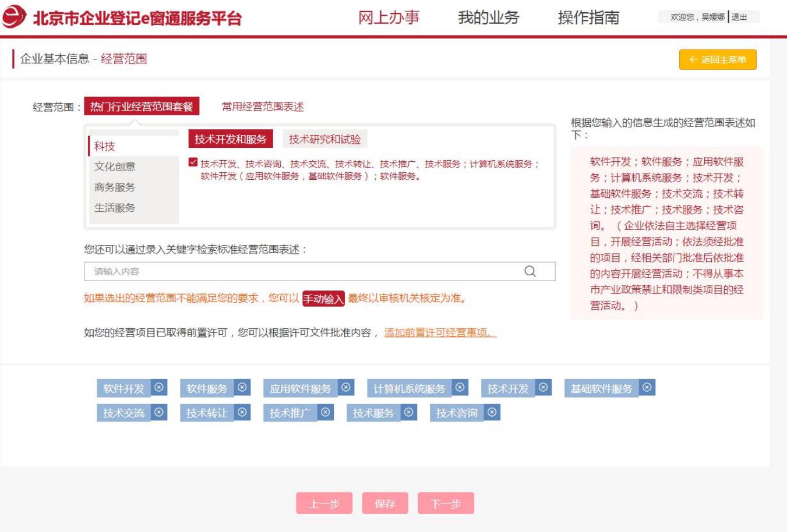This screenshot has height=532, width=787.
Task: Open 我的业务 in top navigation
Action: pyautogui.click(x=488, y=17)
